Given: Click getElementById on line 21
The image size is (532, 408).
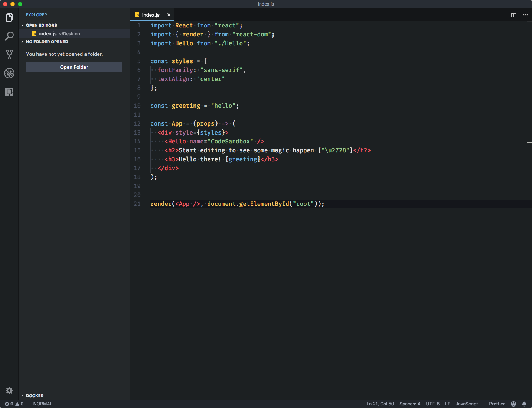Looking at the screenshot, I should tap(264, 204).
